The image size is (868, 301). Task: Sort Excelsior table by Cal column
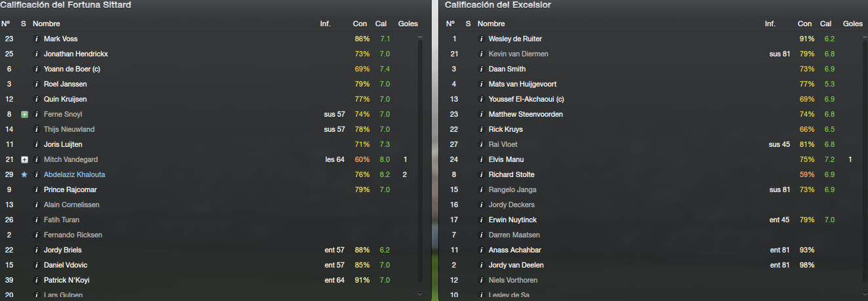click(x=825, y=24)
